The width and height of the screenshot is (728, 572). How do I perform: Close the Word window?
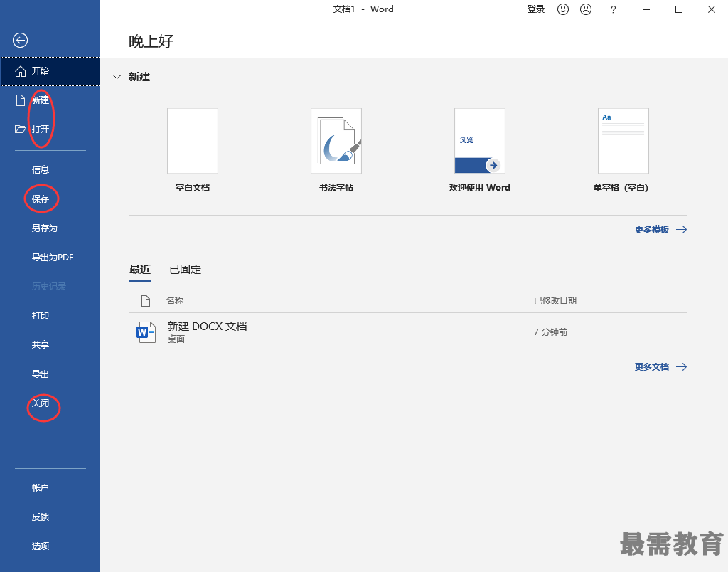pyautogui.click(x=711, y=9)
